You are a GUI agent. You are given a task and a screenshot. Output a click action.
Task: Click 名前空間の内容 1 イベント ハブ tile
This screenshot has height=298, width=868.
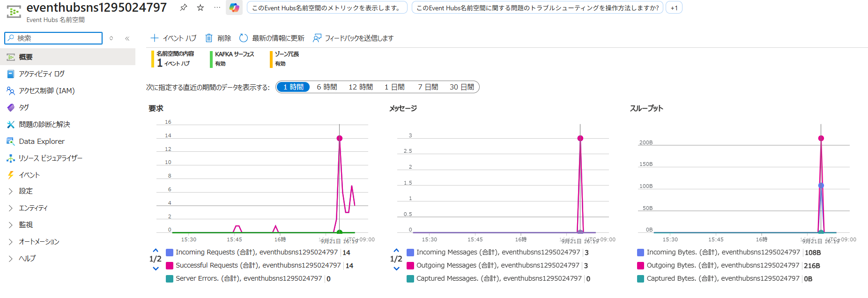173,59
